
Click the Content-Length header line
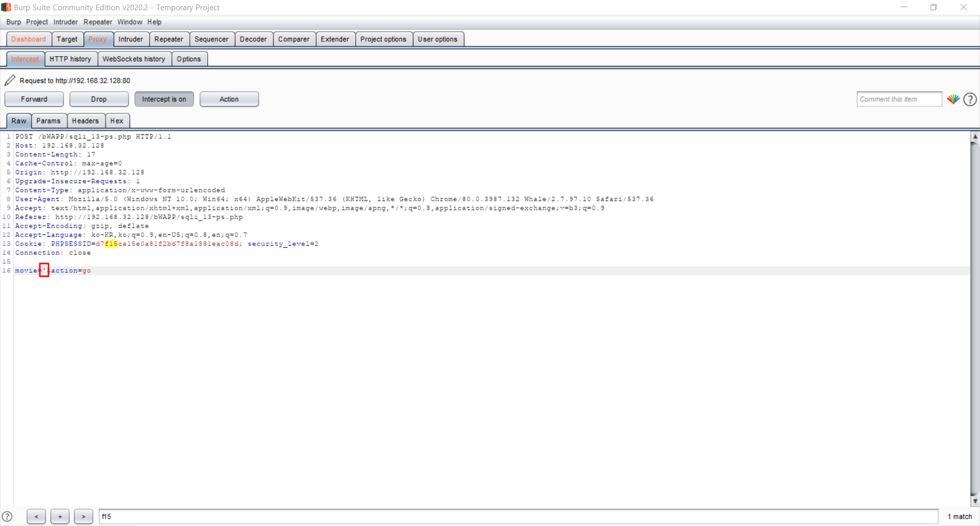(x=55, y=155)
